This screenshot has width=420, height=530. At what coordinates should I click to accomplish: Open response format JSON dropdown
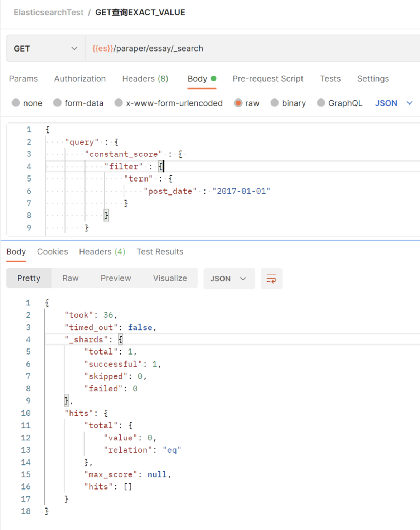click(x=229, y=278)
